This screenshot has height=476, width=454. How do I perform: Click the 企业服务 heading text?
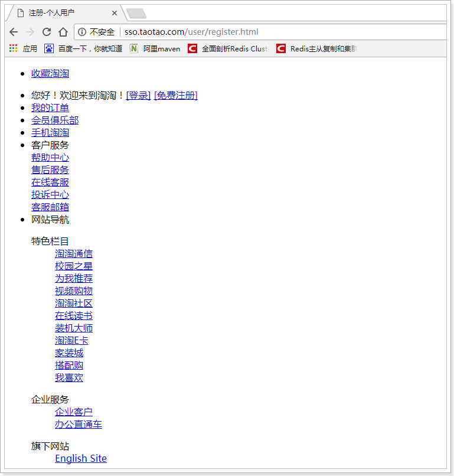pyautogui.click(x=50, y=399)
